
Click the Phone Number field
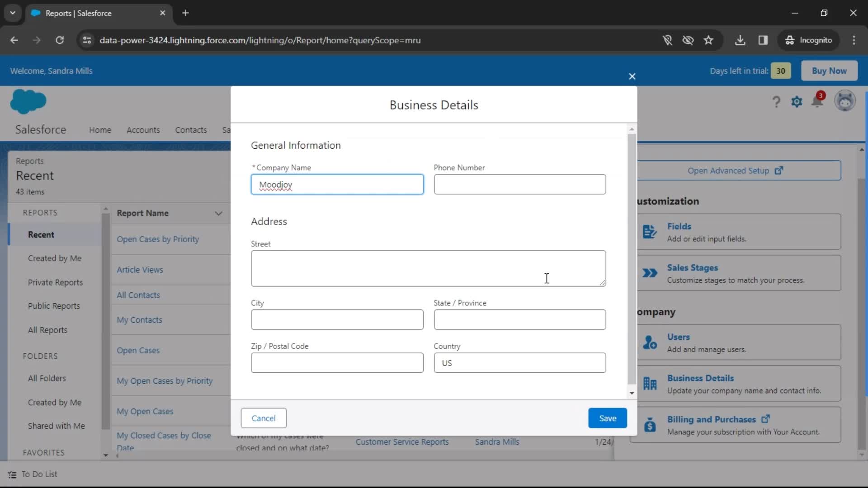[520, 184]
